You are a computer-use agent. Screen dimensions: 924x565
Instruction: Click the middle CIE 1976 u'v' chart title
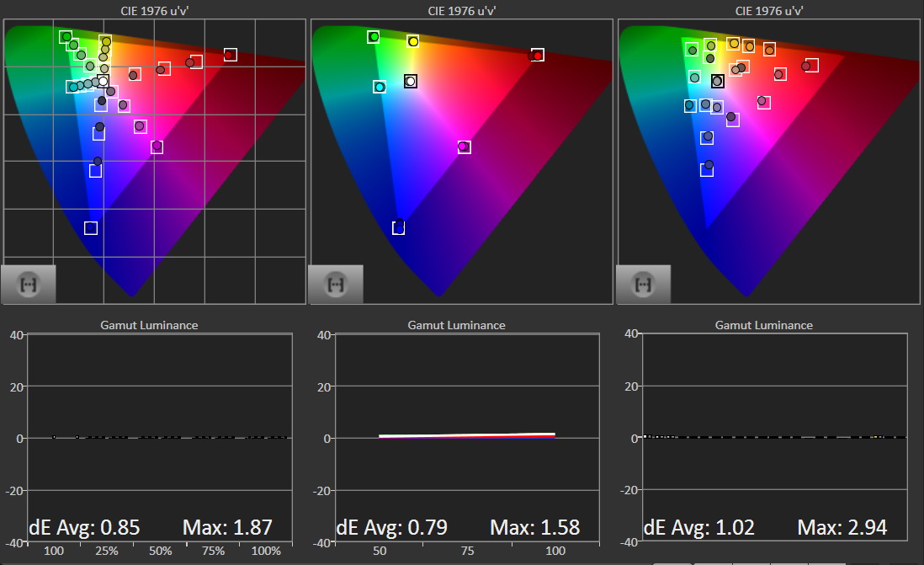(x=461, y=11)
